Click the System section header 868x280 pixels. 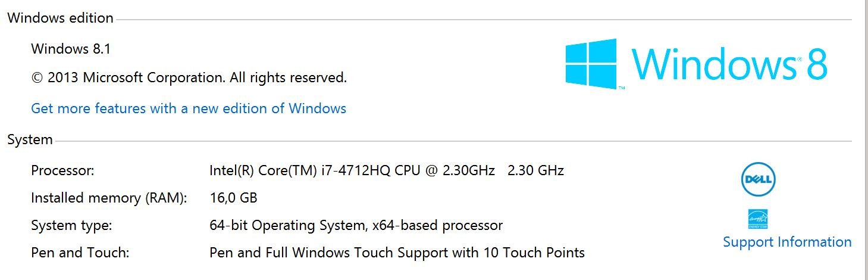30,140
